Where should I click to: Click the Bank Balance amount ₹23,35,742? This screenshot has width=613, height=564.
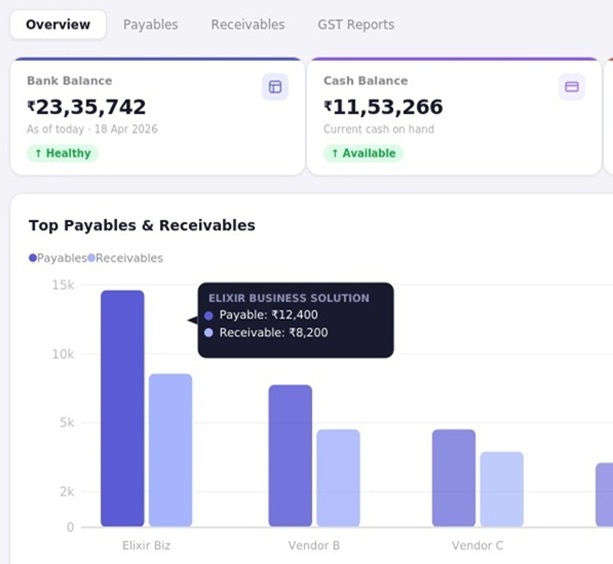point(86,107)
